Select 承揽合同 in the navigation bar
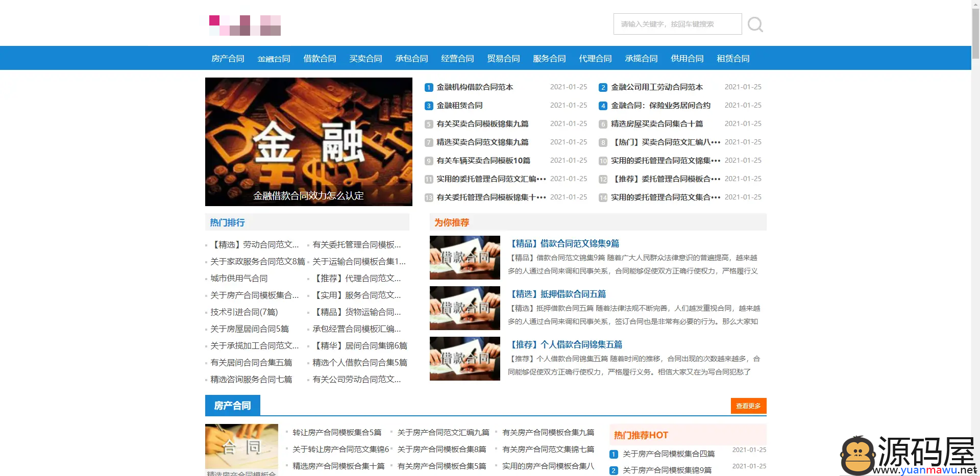This screenshot has width=980, height=476. pyautogui.click(x=641, y=59)
